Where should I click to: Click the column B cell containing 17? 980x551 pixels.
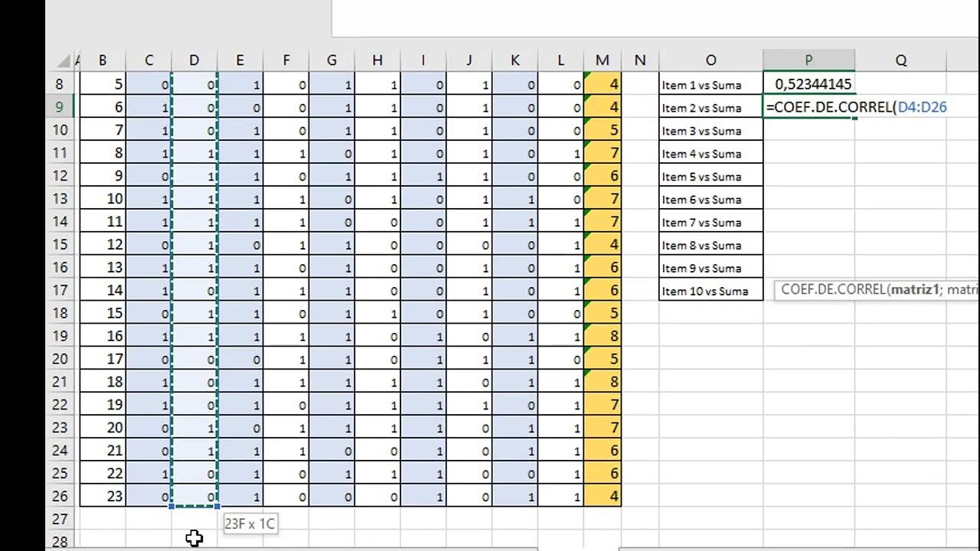[103, 359]
